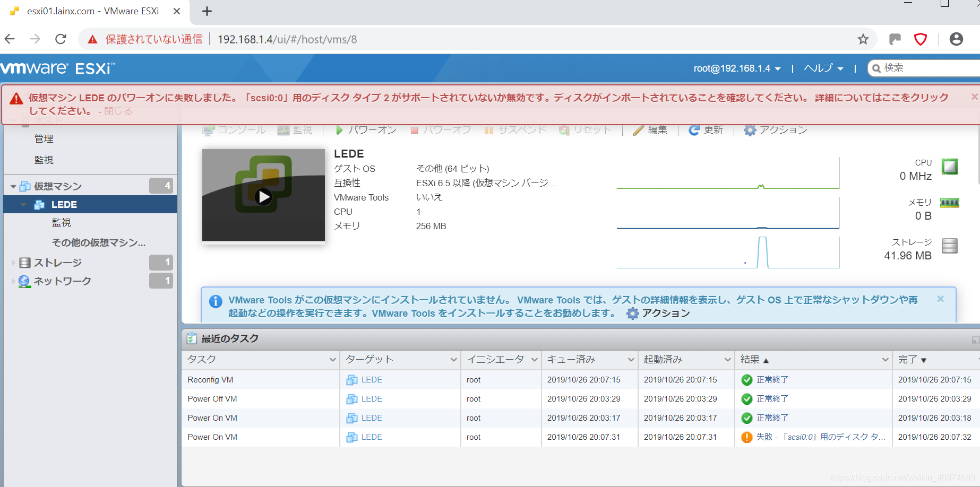
Task: Click the サスペンド toolbar button
Action: (x=515, y=130)
